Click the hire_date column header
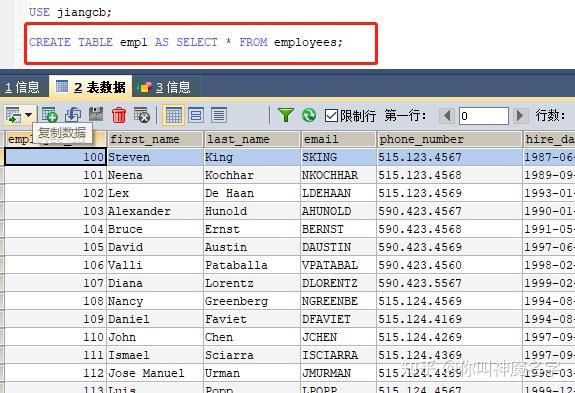The height and width of the screenshot is (393, 575). point(549,139)
